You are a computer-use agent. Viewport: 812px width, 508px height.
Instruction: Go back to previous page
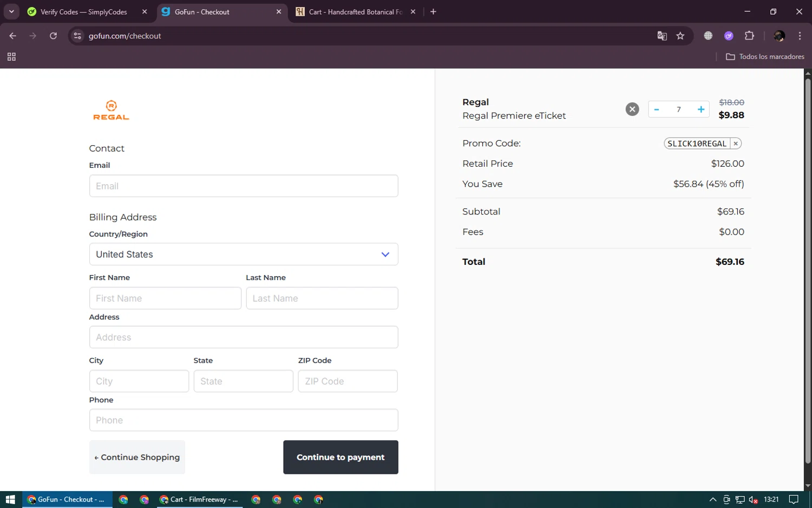point(13,36)
